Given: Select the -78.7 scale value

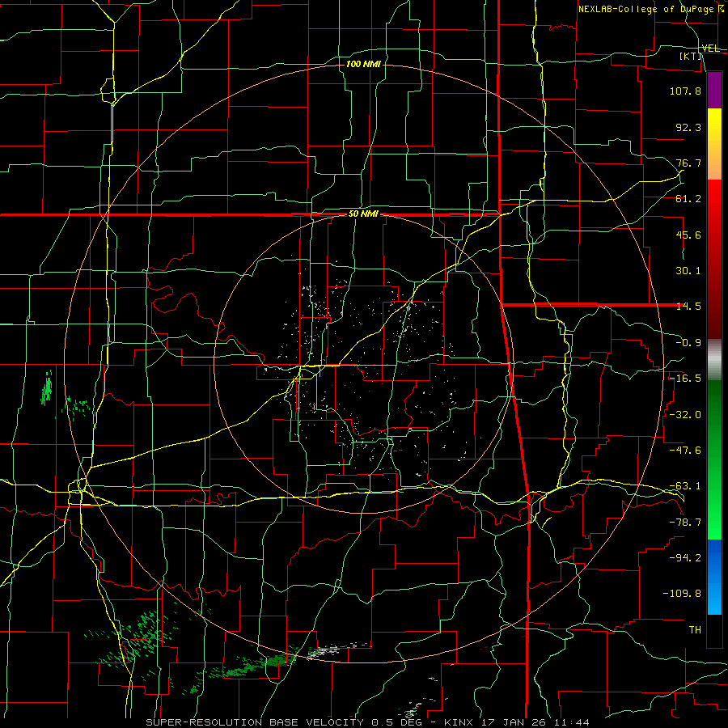Looking at the screenshot, I should click(x=685, y=523).
